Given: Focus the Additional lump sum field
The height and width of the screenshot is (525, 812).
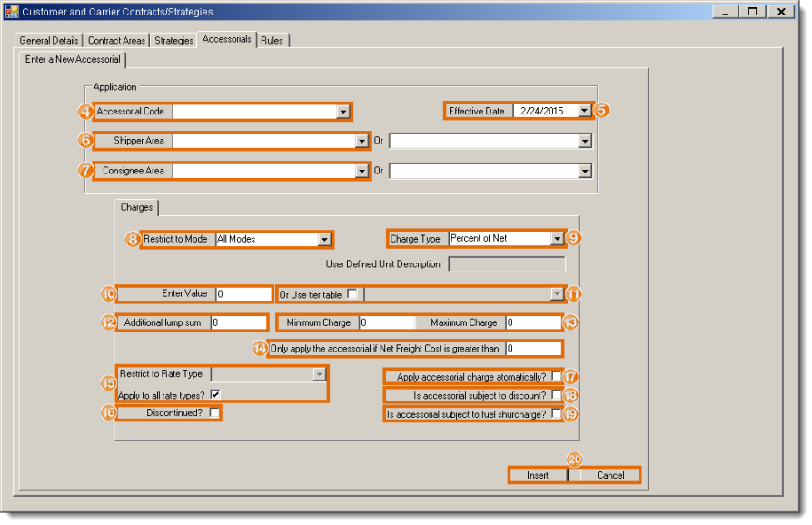Looking at the screenshot, I should (239, 322).
